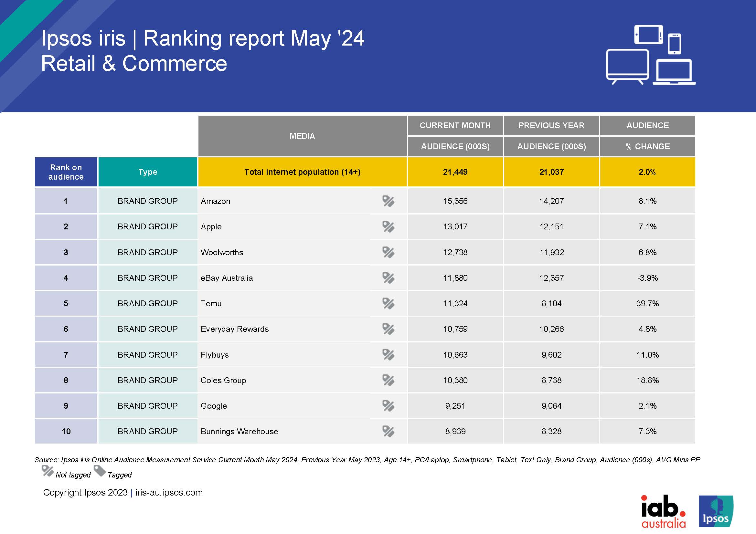756x534 pixels.
Task: Click the Tagged legend icon below the source note
Action: click(100, 471)
